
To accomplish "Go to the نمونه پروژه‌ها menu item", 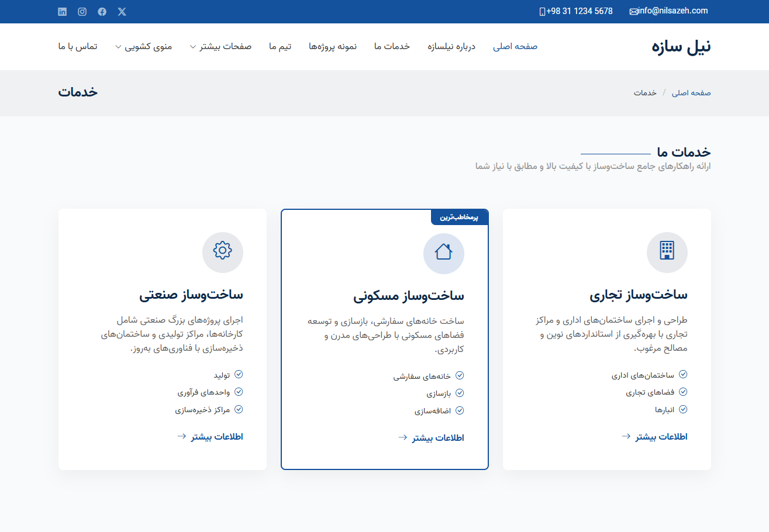I will (333, 47).
